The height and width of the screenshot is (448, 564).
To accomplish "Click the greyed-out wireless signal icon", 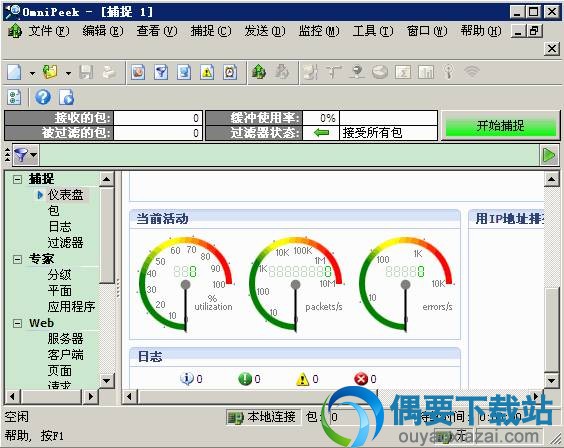I will coord(472,72).
